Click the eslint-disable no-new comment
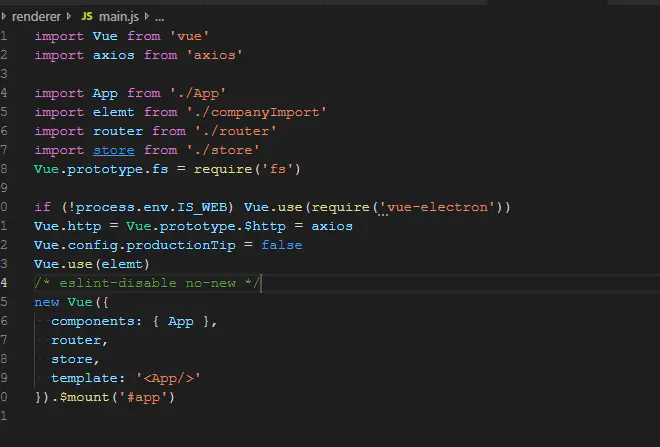 (x=147, y=283)
